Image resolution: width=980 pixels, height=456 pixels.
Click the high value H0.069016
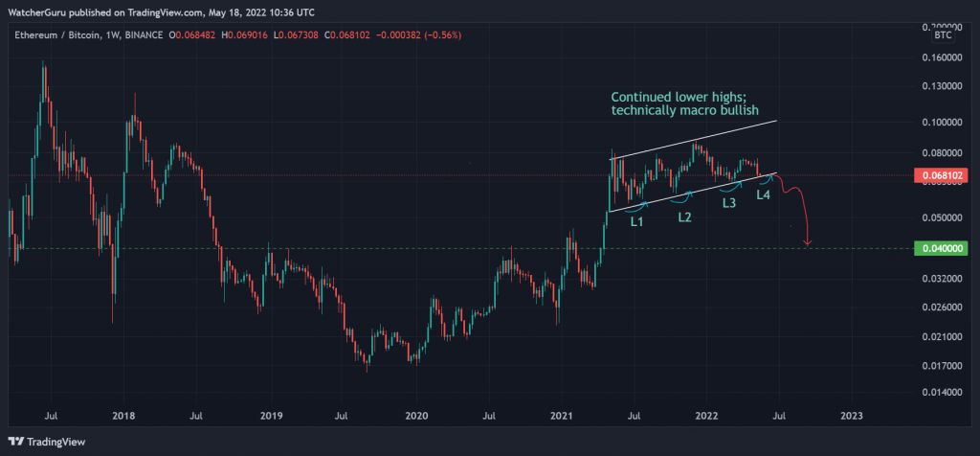click(244, 35)
